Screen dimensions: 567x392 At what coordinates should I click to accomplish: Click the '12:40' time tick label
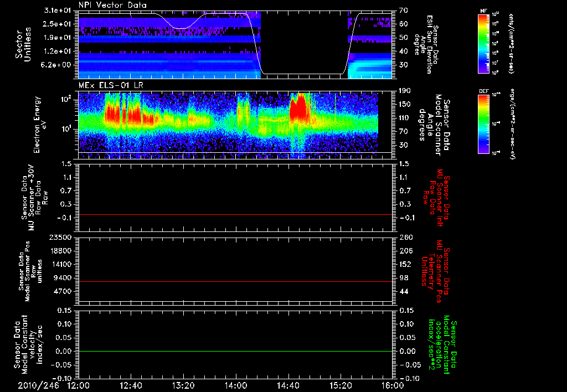[131, 386]
